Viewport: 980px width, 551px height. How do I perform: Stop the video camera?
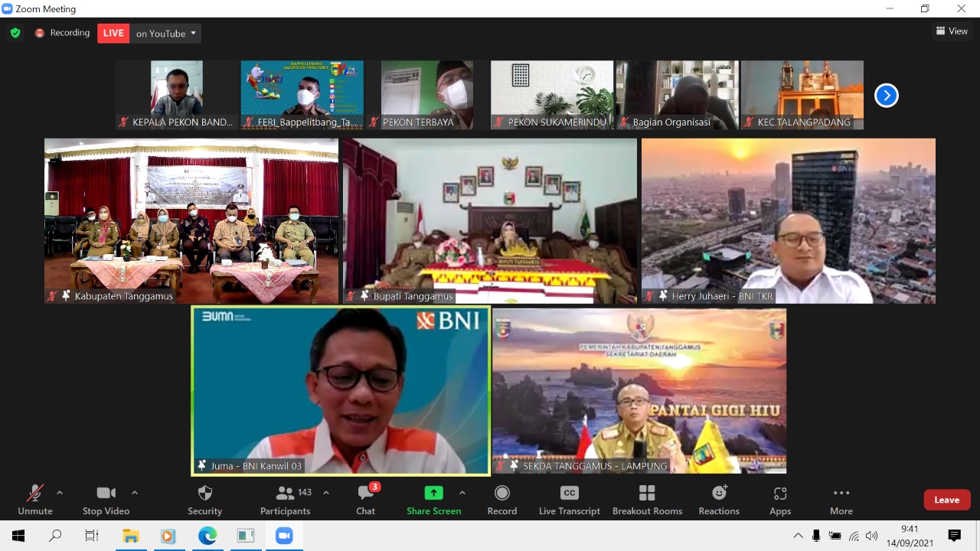pos(106,500)
